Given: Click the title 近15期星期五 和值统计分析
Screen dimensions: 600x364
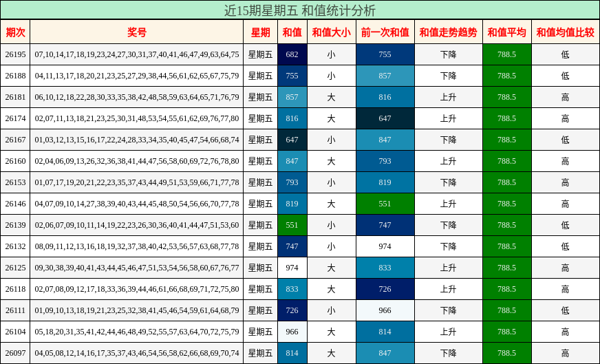Looking at the screenshot, I should 299,10.
